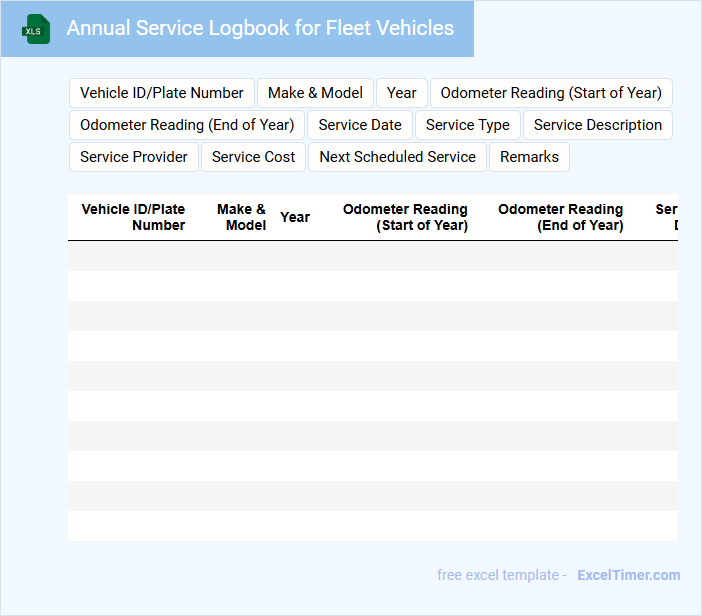Image resolution: width=702 pixels, height=616 pixels.
Task: Select the Year column header in table
Action: click(x=295, y=217)
